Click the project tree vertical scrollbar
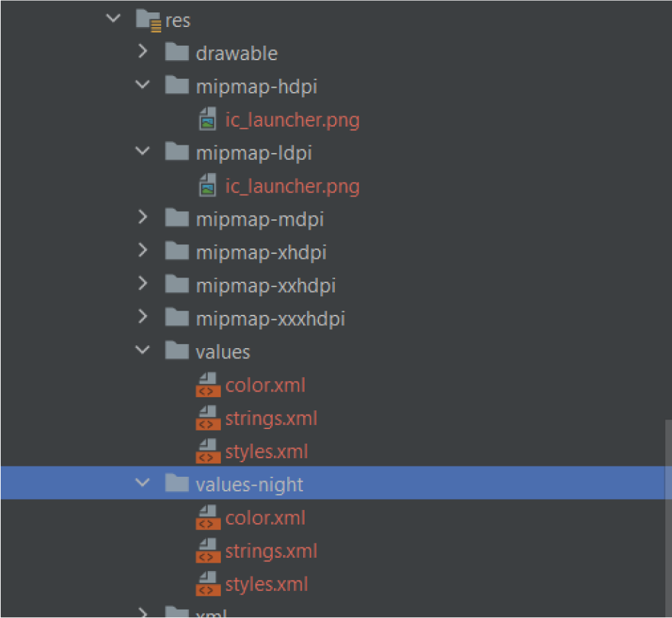This screenshot has height=618, width=672. pos(668,518)
